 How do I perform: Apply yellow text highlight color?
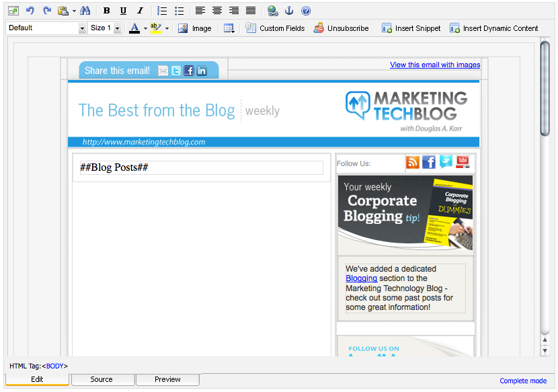pos(155,28)
